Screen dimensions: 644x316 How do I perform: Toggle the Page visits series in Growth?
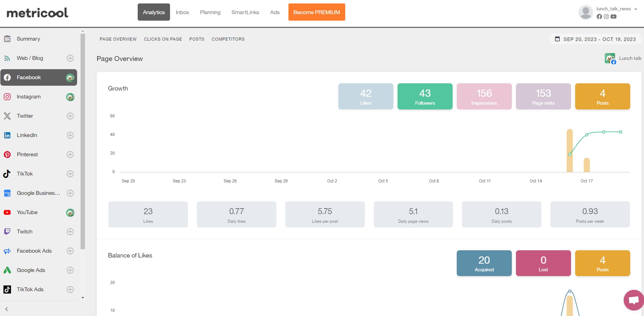[543, 96]
